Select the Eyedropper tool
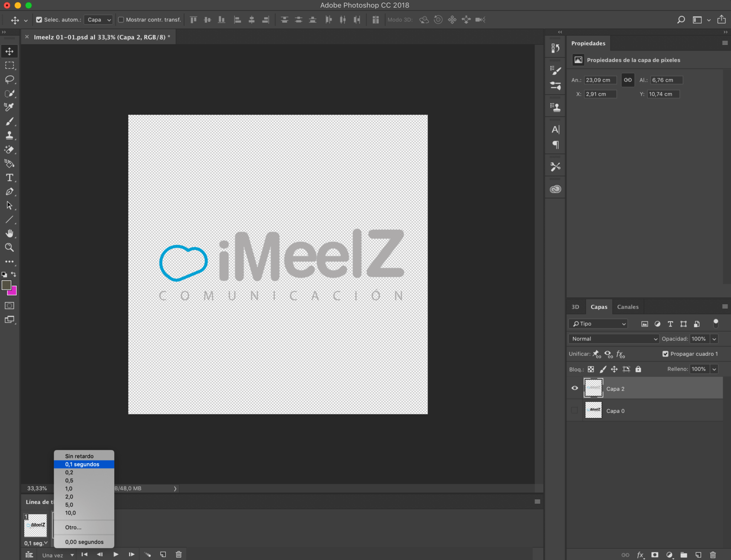The width and height of the screenshot is (731, 560). 10,107
